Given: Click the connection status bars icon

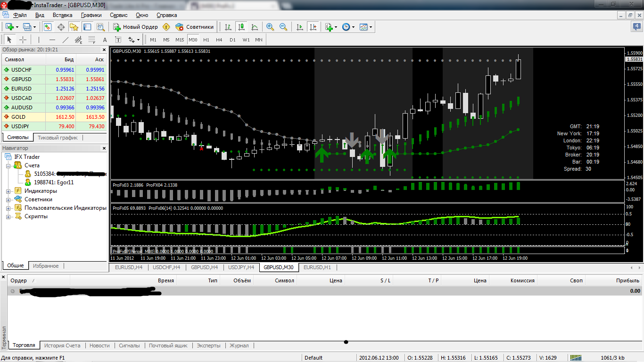Looking at the screenshot, I should [576, 358].
